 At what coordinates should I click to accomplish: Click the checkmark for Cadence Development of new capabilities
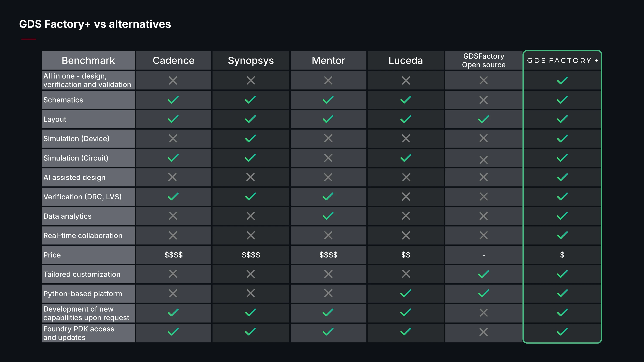coord(173,312)
